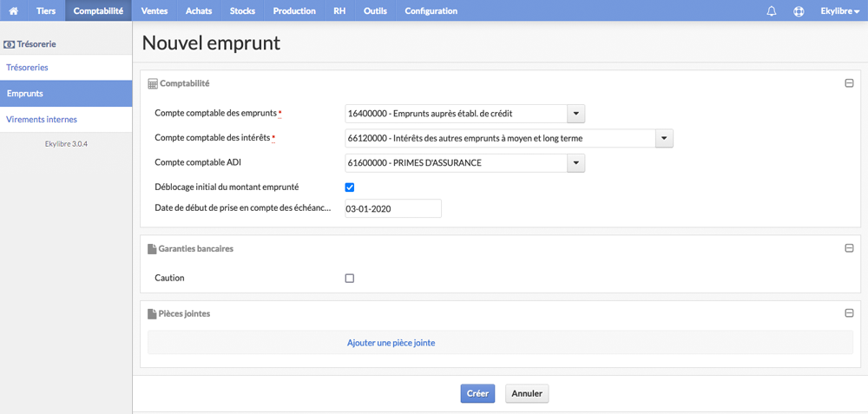Viewport: 868px width, 414px height.
Task: Enable the Caution checkbox
Action: [349, 279]
